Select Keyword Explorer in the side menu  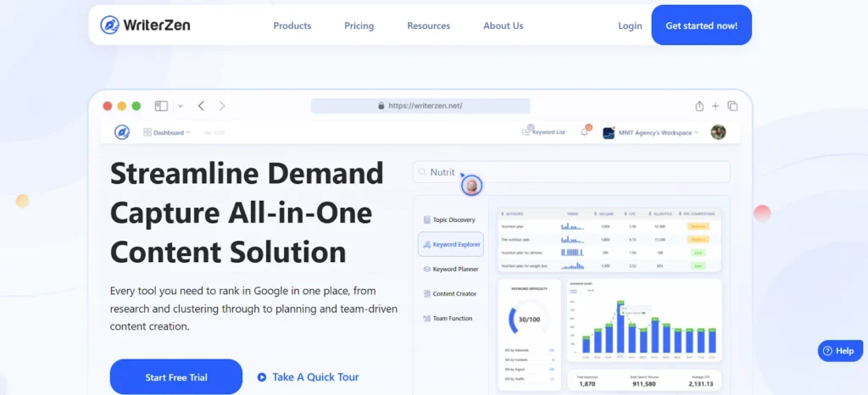[x=451, y=244]
